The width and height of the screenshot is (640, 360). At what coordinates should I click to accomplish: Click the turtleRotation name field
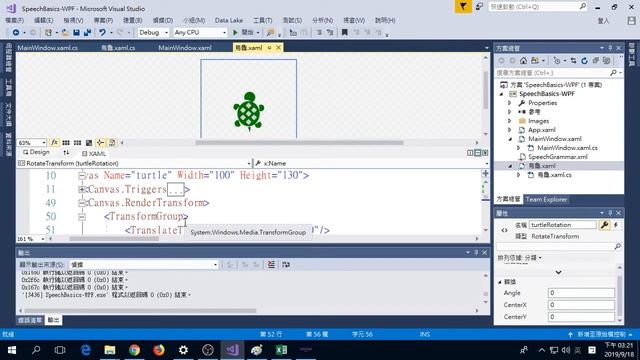click(x=562, y=225)
